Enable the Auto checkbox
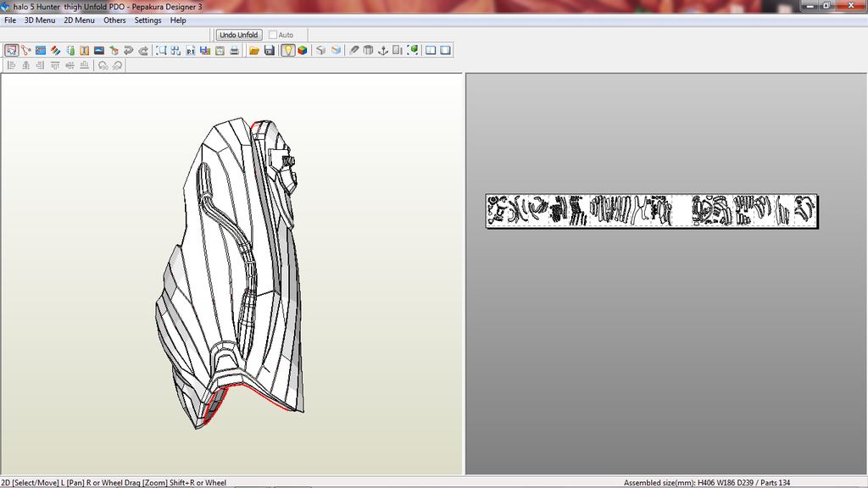The width and height of the screenshot is (868, 488). pos(273,35)
